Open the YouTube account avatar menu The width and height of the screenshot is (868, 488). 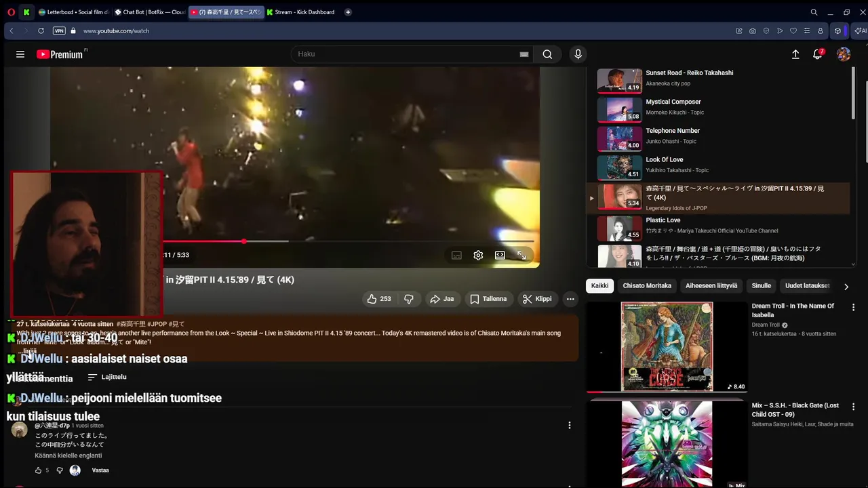point(844,54)
